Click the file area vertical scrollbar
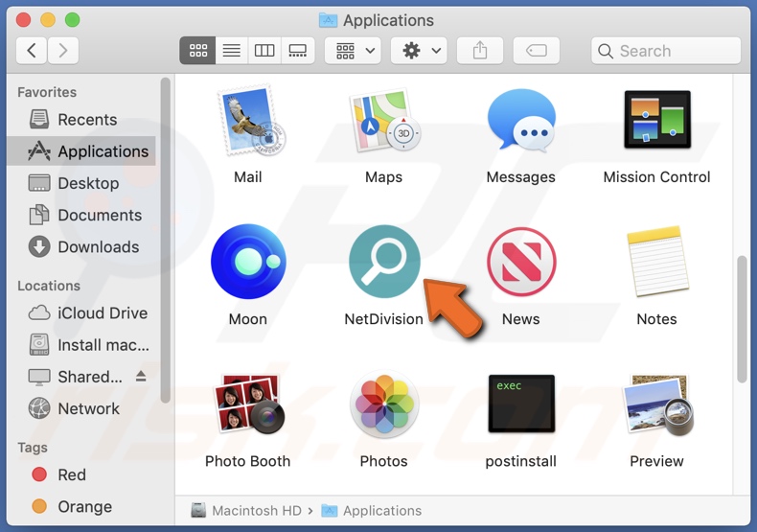 coord(742,319)
